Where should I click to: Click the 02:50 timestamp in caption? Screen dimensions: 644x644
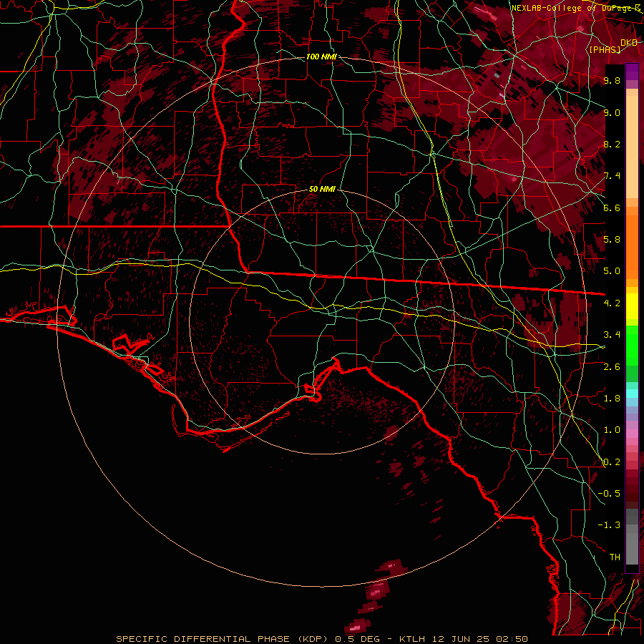click(x=511, y=639)
